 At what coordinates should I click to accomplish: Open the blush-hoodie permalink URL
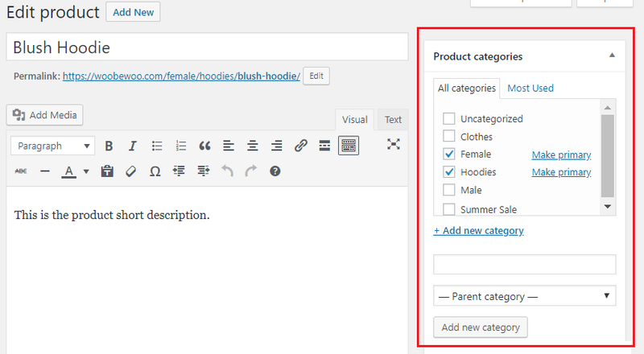tap(181, 76)
